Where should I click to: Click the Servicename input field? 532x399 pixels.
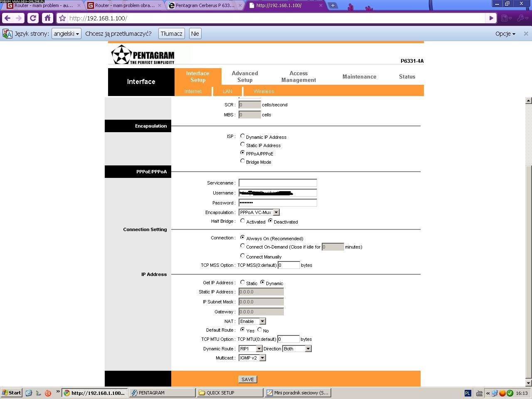[x=278, y=183]
